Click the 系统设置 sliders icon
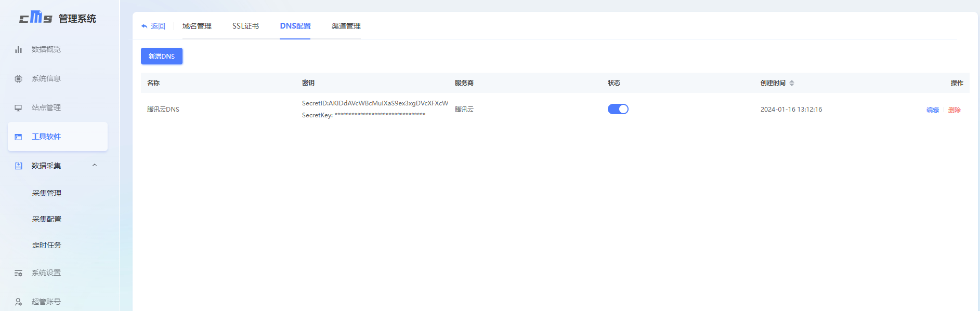 click(18, 273)
